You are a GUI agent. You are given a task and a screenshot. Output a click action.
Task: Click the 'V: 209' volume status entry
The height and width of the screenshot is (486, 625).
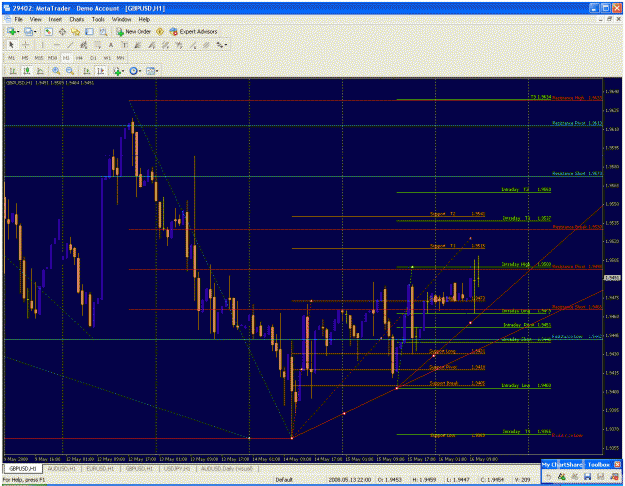click(x=522, y=480)
